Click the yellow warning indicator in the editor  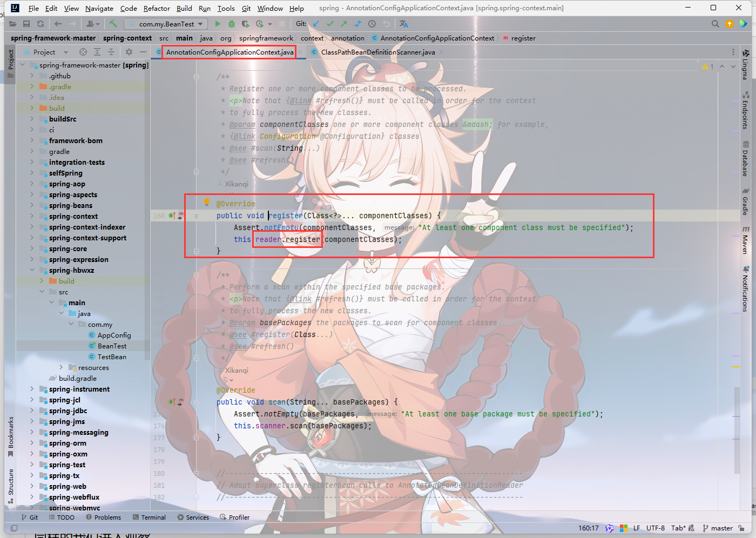pos(708,66)
